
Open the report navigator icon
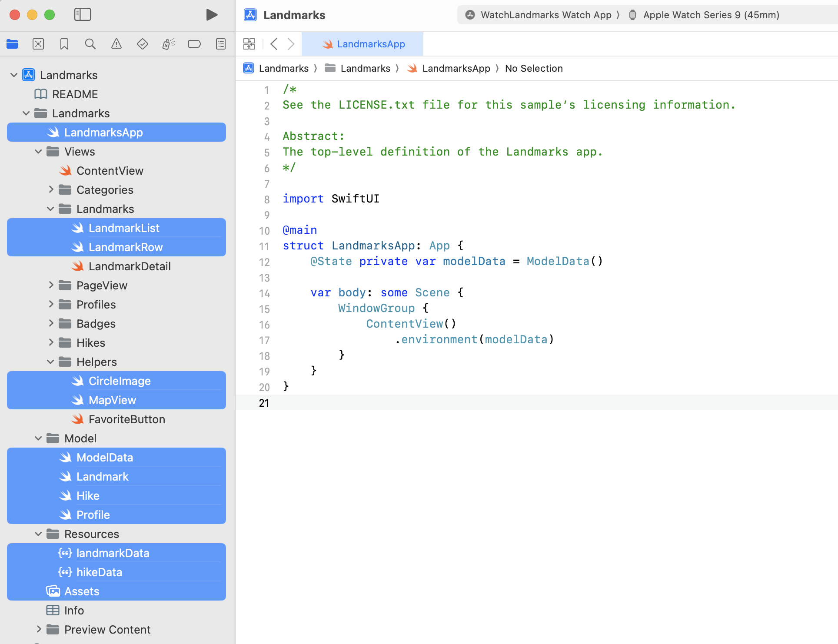[221, 44]
